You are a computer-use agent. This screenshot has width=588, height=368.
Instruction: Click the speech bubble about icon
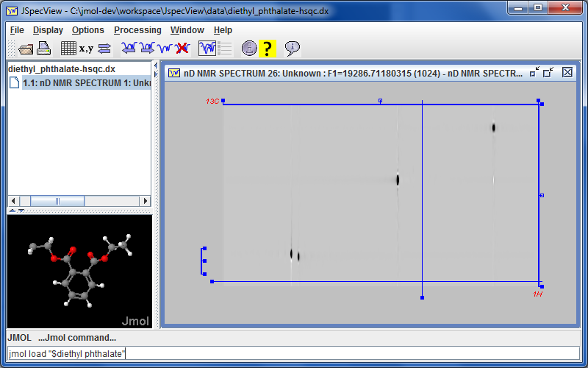coord(293,49)
